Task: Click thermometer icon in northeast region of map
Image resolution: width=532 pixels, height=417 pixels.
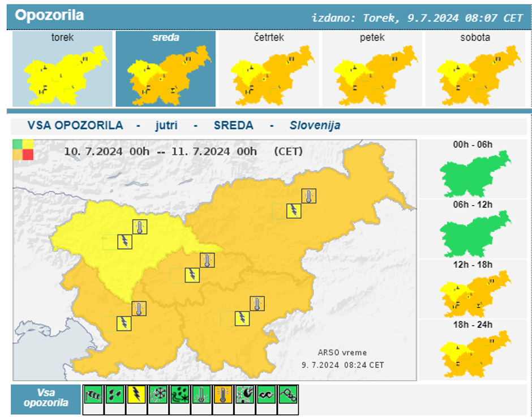Action: tap(308, 197)
